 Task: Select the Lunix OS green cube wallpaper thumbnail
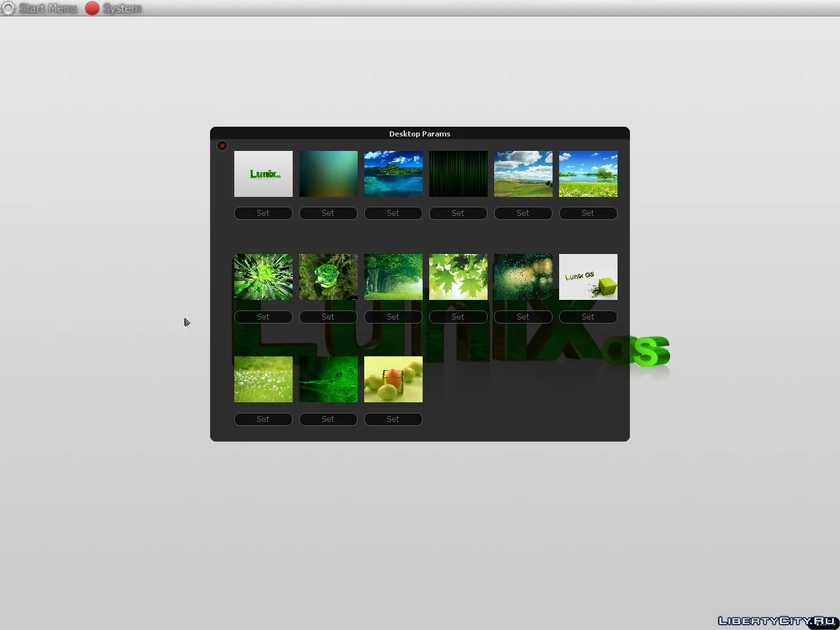(588, 277)
